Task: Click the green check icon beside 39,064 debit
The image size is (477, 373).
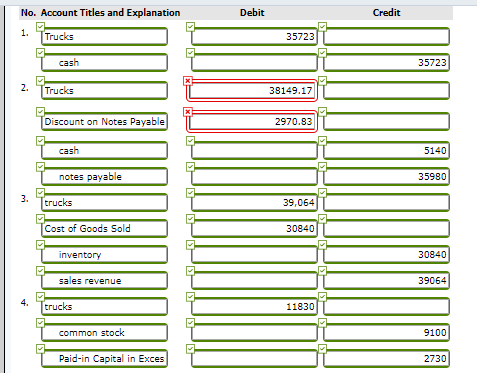Action: [x=190, y=193]
